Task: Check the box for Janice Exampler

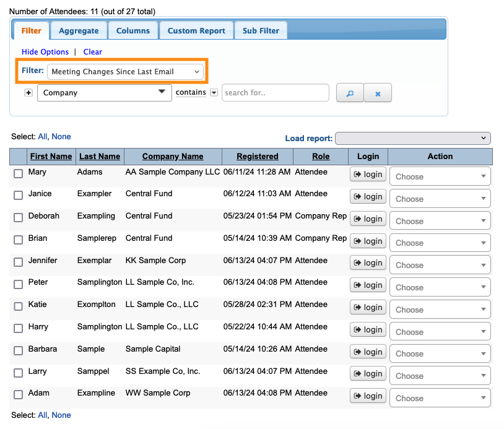Action: [19, 196]
